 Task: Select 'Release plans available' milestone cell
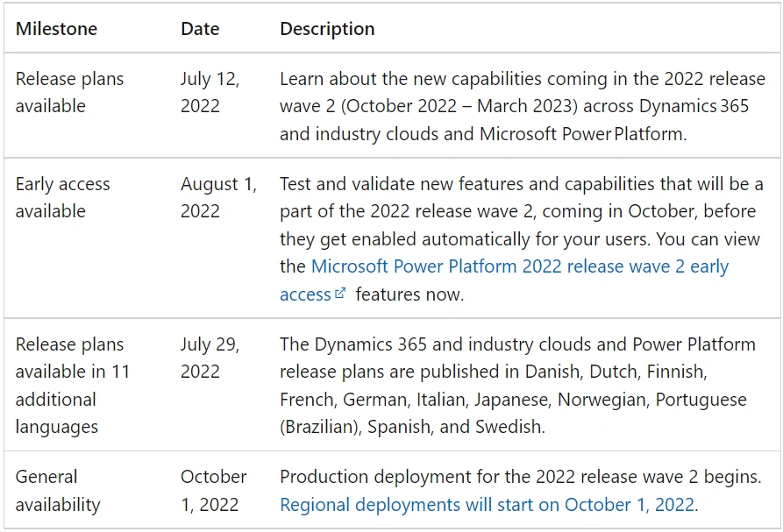click(69, 92)
